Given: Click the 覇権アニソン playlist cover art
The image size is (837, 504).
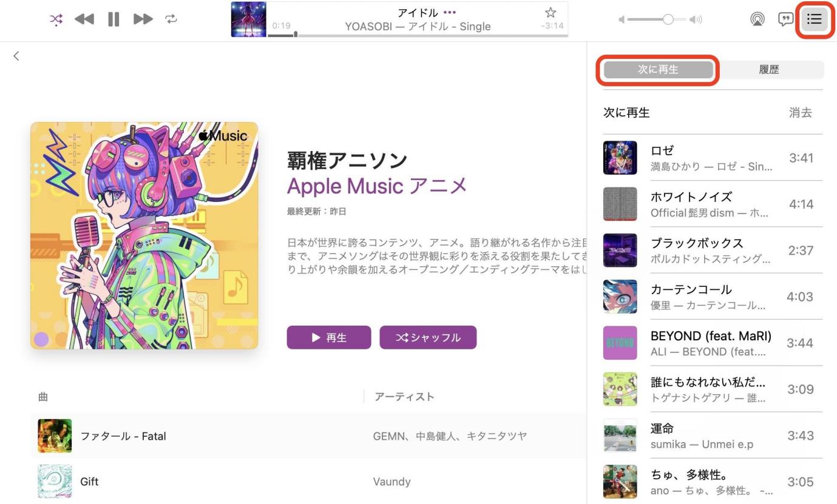Looking at the screenshot, I should 144,235.
